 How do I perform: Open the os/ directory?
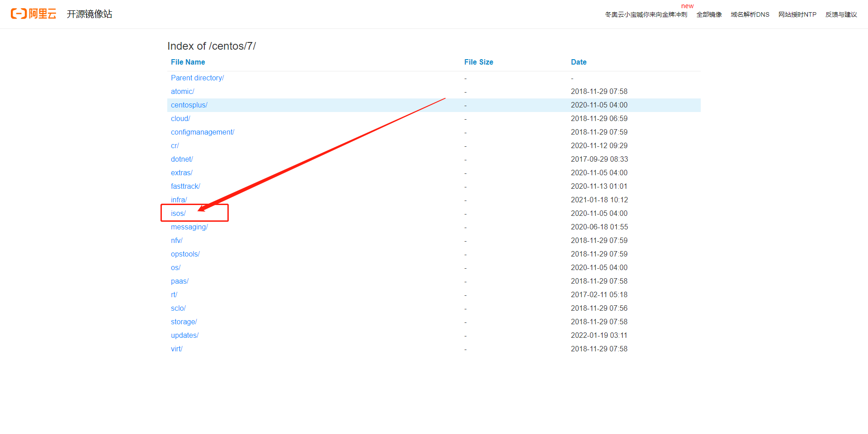click(x=175, y=267)
